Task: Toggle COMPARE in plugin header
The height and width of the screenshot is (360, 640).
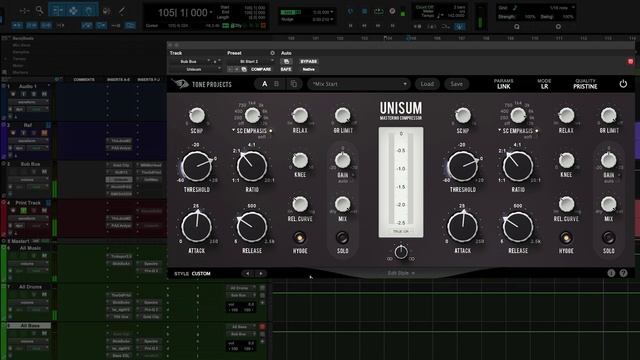Action: pos(261,69)
